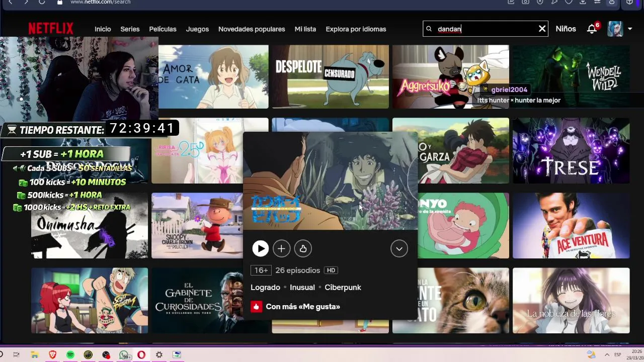The image size is (644, 362).
Task: Go to the Series section
Action: tap(130, 29)
